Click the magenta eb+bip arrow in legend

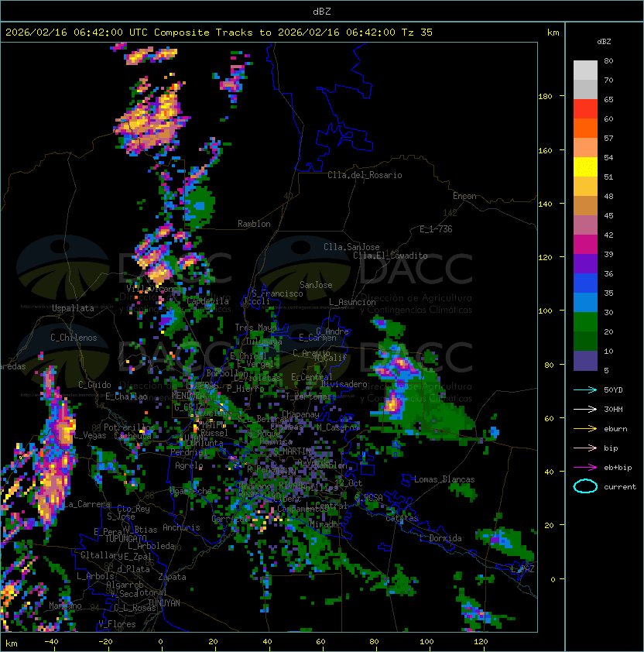[x=585, y=468]
